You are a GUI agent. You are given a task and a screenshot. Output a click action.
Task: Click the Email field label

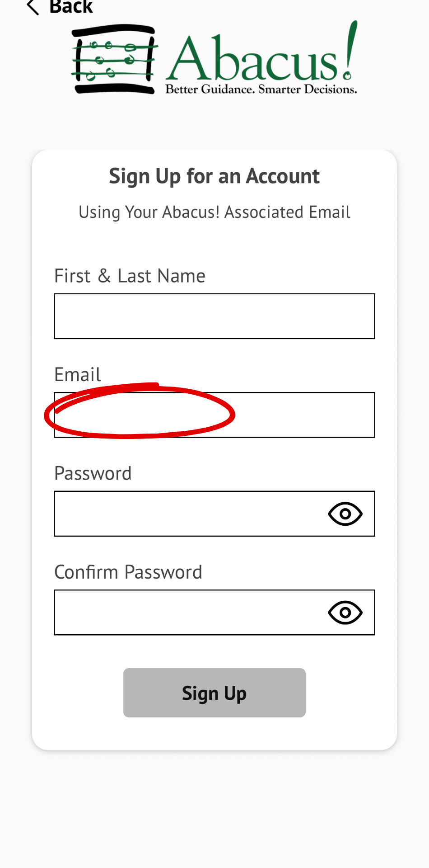click(x=77, y=374)
